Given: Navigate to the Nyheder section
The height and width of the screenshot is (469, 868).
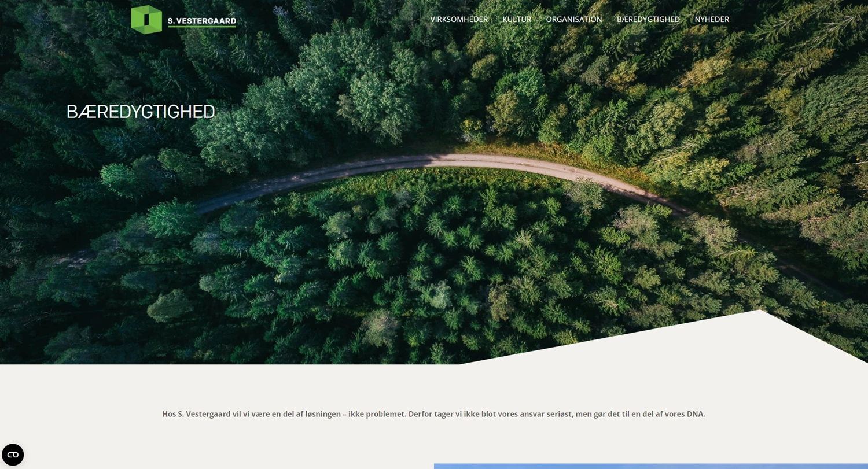Looking at the screenshot, I should (x=712, y=19).
